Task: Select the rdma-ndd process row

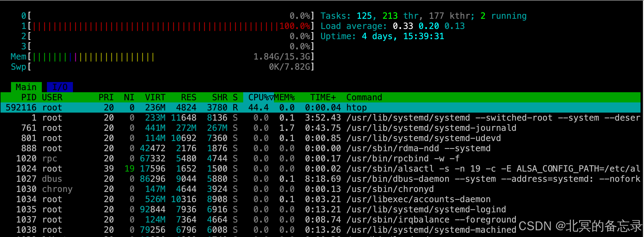Action: coord(320,148)
